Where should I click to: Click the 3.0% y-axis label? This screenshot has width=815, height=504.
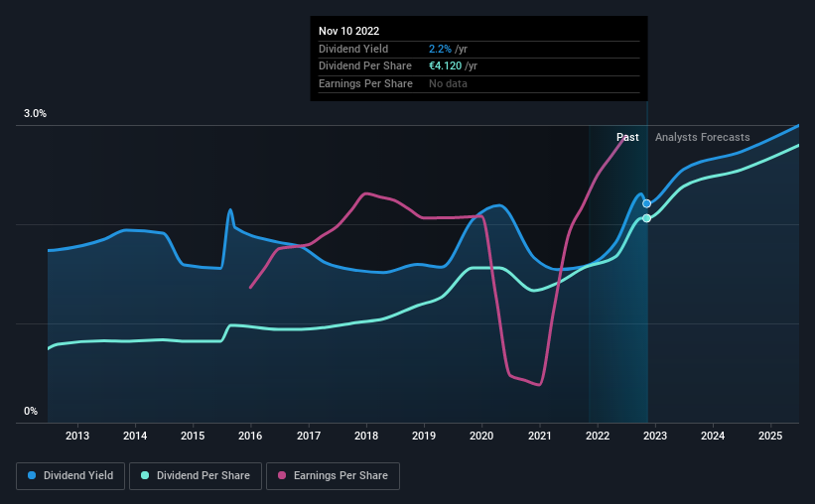[35, 113]
